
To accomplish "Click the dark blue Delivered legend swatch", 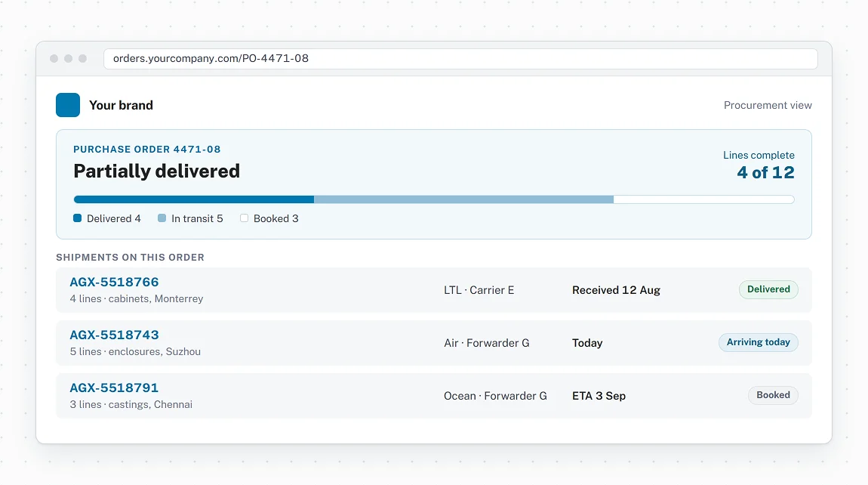I will pyautogui.click(x=78, y=218).
